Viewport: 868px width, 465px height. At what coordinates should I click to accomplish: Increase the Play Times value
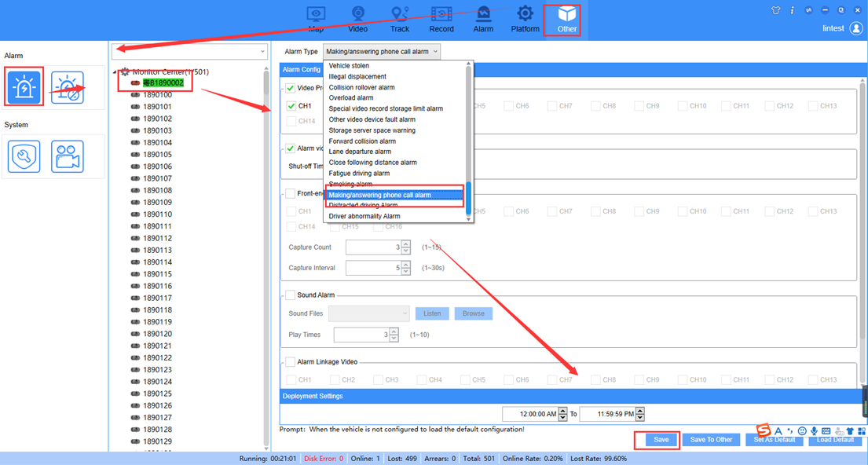(394, 331)
